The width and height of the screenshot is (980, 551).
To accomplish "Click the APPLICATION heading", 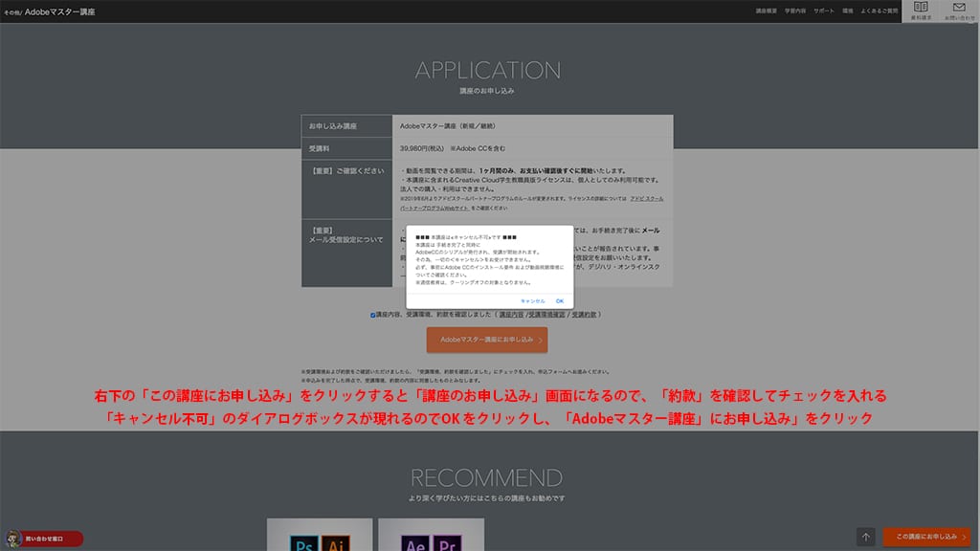I will pos(487,70).
